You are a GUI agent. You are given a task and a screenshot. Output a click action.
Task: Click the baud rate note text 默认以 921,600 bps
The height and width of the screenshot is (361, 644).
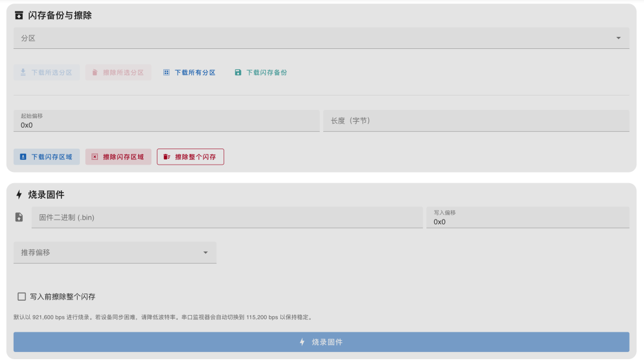point(163,317)
